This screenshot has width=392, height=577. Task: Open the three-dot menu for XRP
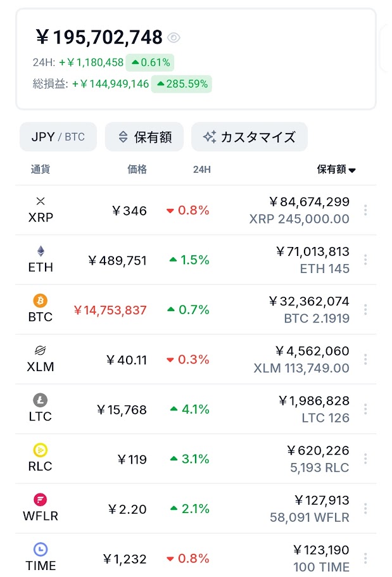point(365,210)
